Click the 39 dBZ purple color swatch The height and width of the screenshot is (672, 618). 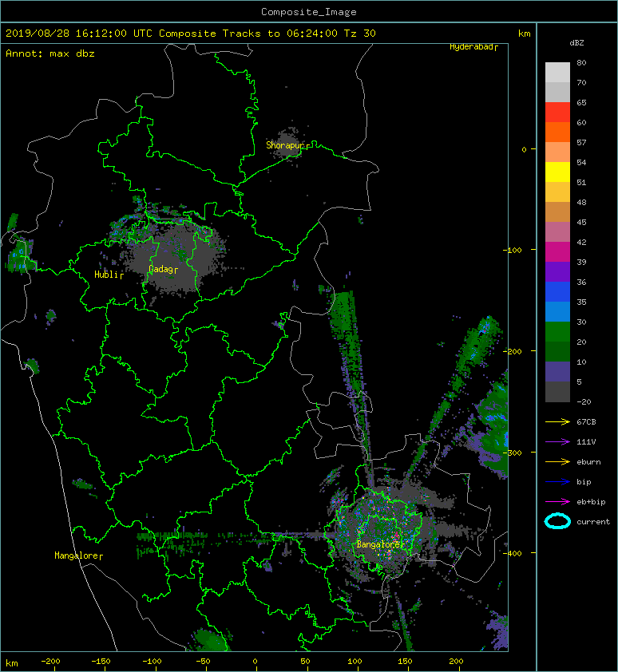557,271
